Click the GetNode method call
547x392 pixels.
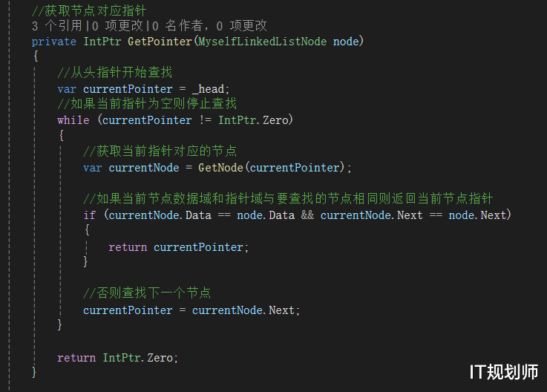(x=220, y=168)
